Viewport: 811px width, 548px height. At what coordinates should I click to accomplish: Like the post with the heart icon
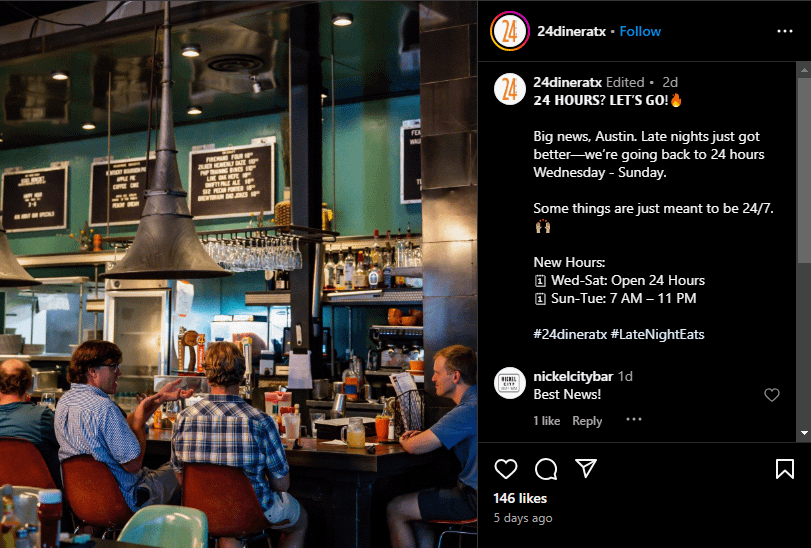pos(505,469)
